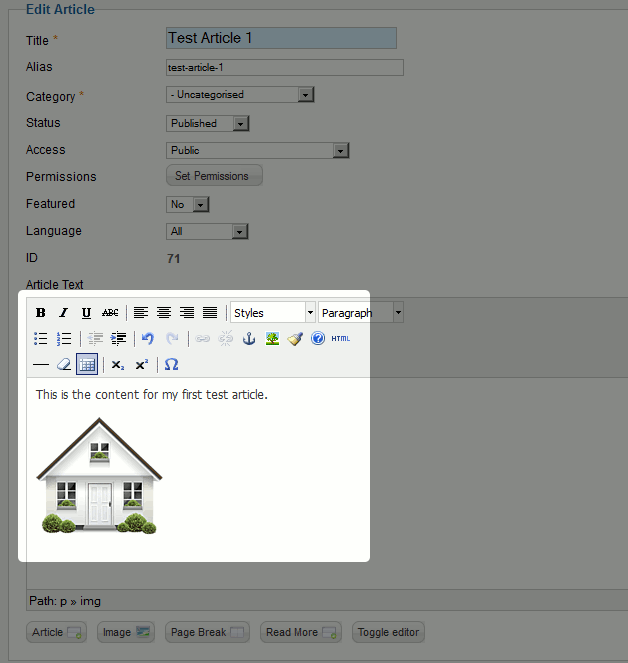
Task: Click the Toggle editor button
Action: 388,632
